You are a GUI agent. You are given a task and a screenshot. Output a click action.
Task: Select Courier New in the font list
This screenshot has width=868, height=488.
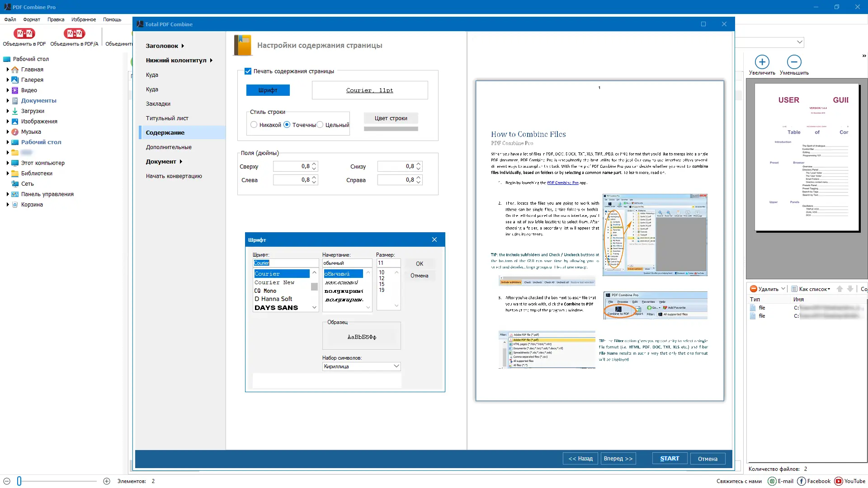point(275,282)
